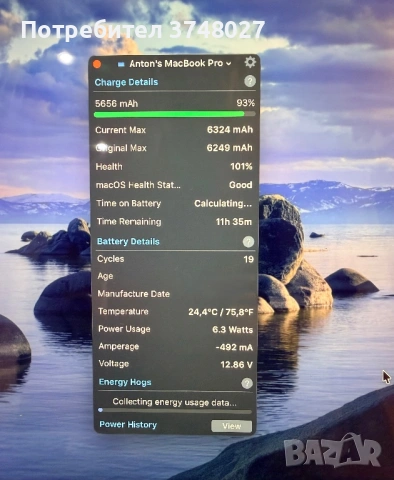Open the Anton's MacBook Pro device dropdown

point(180,63)
